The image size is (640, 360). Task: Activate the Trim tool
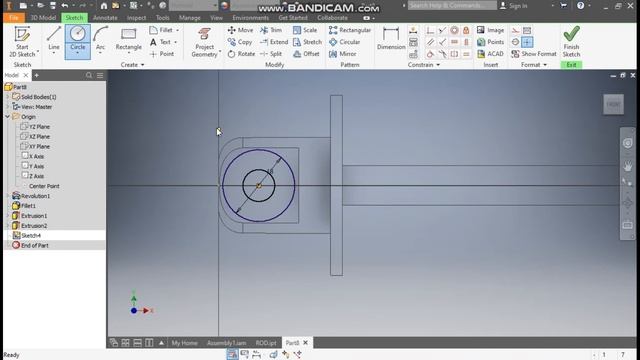(x=271, y=30)
